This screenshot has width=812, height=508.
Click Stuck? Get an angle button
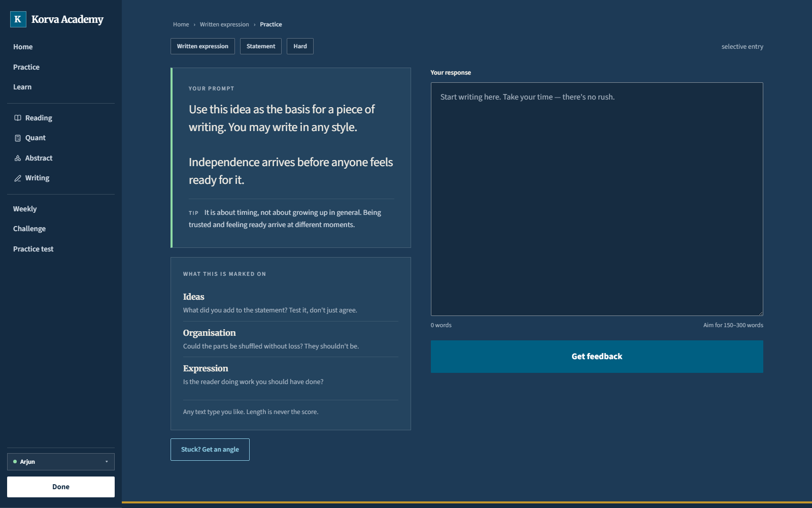[x=210, y=450]
